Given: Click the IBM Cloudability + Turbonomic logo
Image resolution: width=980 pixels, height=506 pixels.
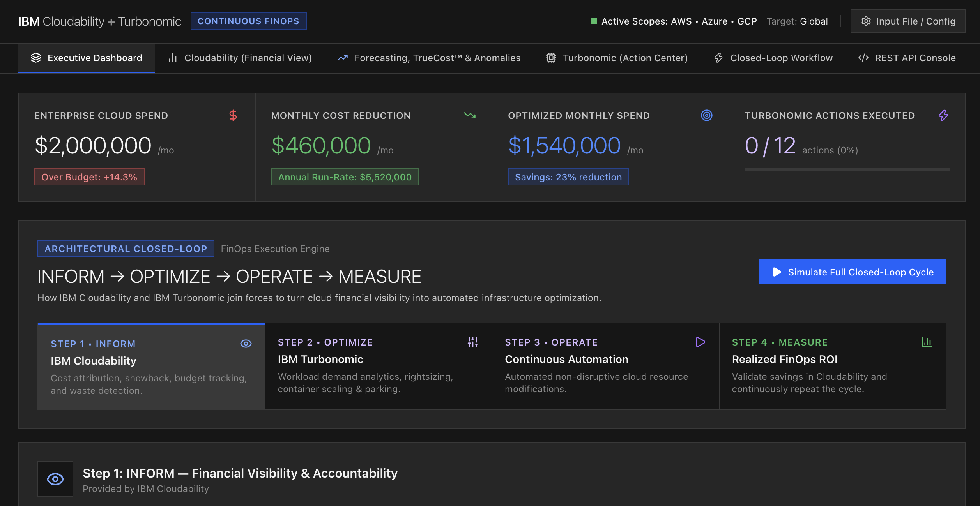Looking at the screenshot, I should [x=99, y=21].
